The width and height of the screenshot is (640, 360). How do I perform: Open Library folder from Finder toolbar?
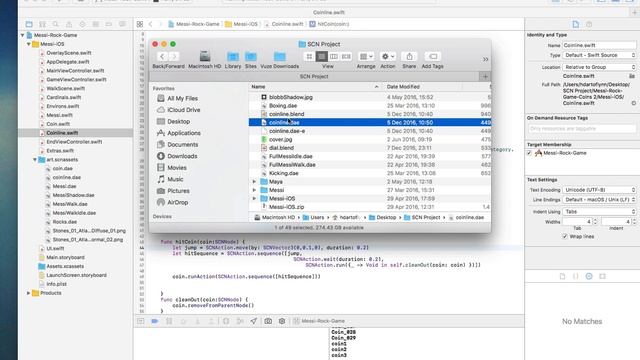(233, 60)
